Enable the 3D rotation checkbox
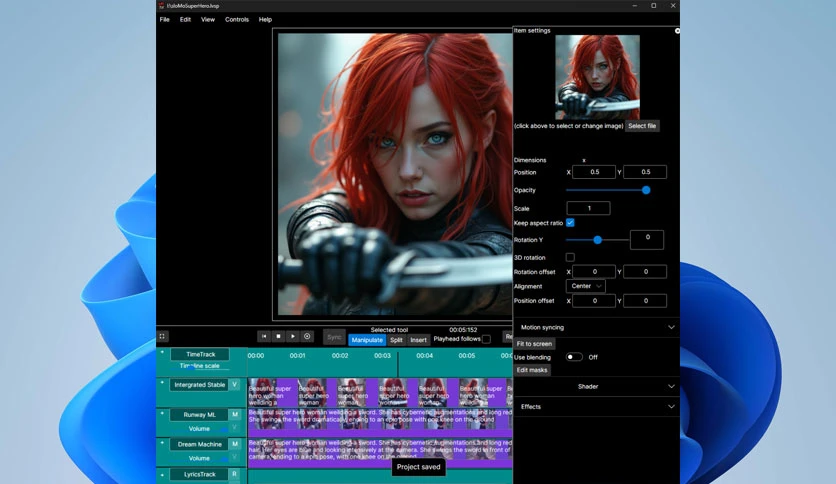This screenshot has width=836, height=484. pyautogui.click(x=570, y=257)
